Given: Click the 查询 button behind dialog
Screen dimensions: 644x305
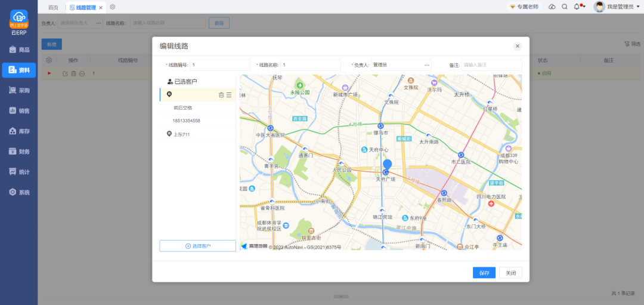Looking at the screenshot, I should [x=219, y=23].
